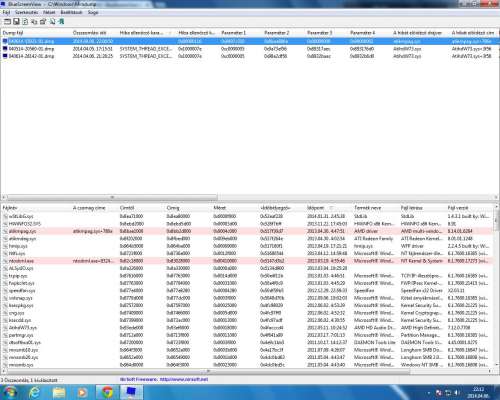500x400 pixels.
Task: Open Advanced Options from the toolbar
Action: click(x=7, y=22)
